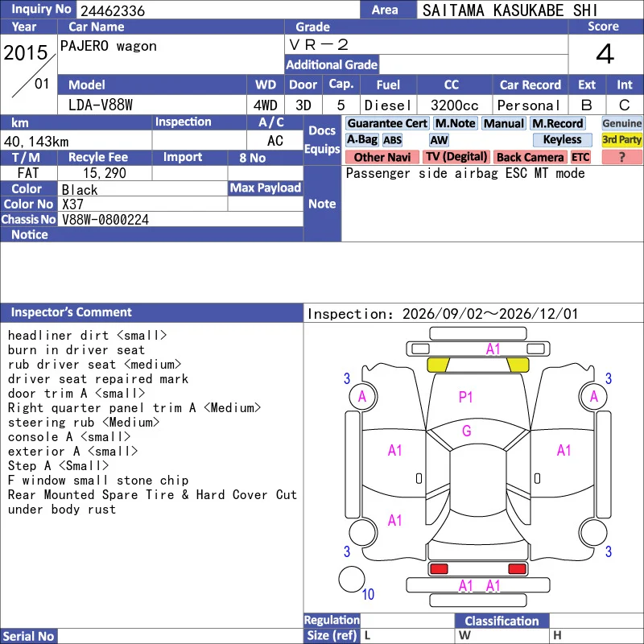Select the yellow 3rd Party legend
Viewport: 644px width, 644px height.
621,139
